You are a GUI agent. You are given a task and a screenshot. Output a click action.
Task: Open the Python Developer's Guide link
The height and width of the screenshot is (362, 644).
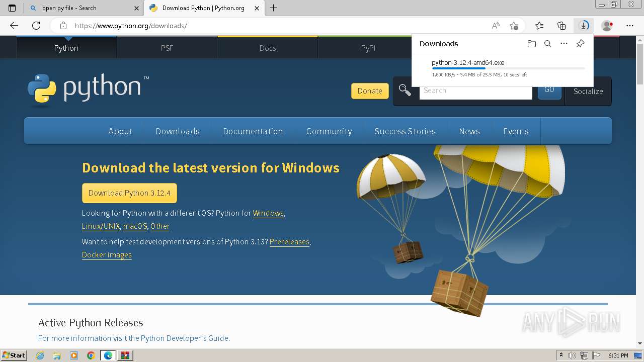click(185, 338)
